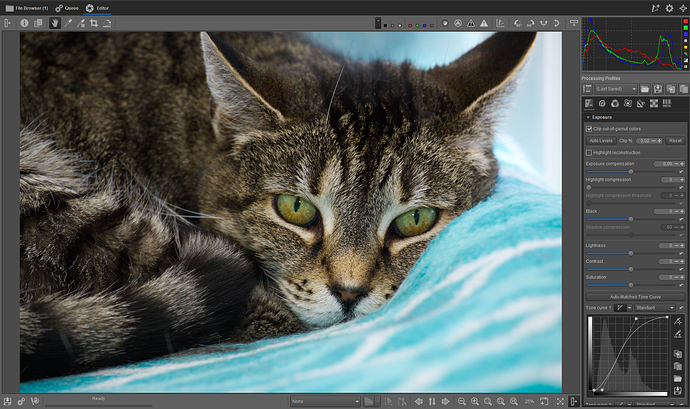The height and width of the screenshot is (409, 690).
Task: Open the Exposure tools tab icon
Action: click(588, 103)
